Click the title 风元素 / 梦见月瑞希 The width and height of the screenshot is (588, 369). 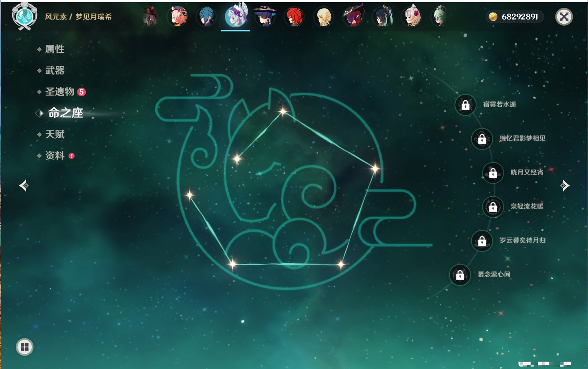point(78,17)
